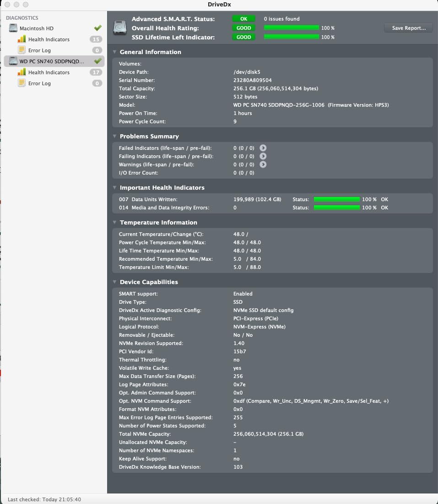Click the 15 badge on Macintosh HD Health Indicators
This screenshot has height=504, width=438.
96,39
